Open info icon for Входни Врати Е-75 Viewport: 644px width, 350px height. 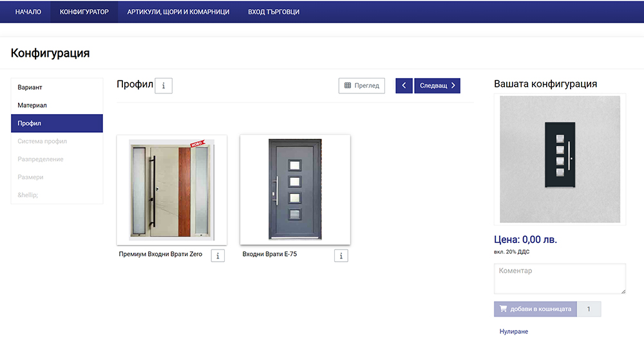click(x=341, y=256)
